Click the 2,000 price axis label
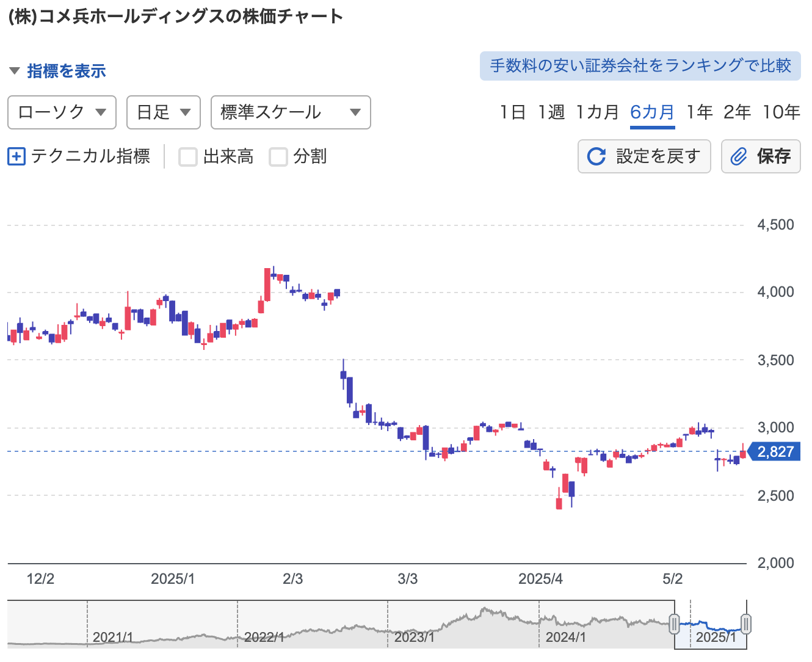 pyautogui.click(x=776, y=563)
